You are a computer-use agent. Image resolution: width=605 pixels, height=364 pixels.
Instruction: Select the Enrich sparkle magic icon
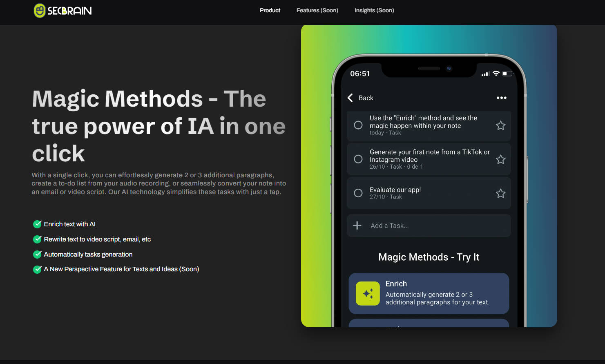367,293
